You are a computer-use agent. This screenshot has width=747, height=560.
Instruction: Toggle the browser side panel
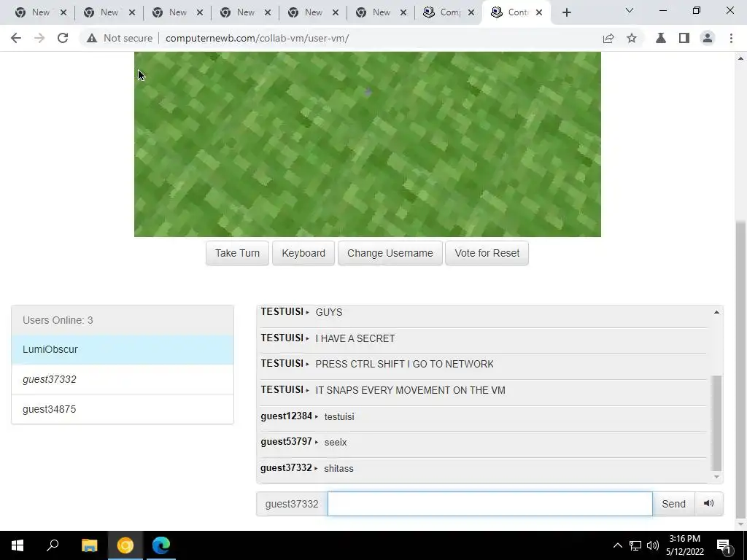[x=684, y=38]
